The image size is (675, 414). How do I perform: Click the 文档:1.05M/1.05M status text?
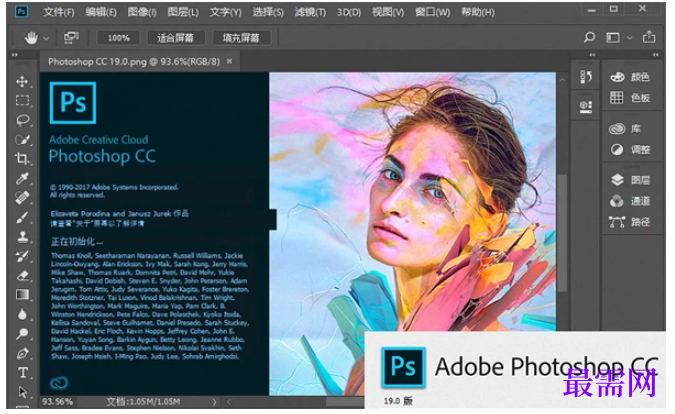coord(143,402)
